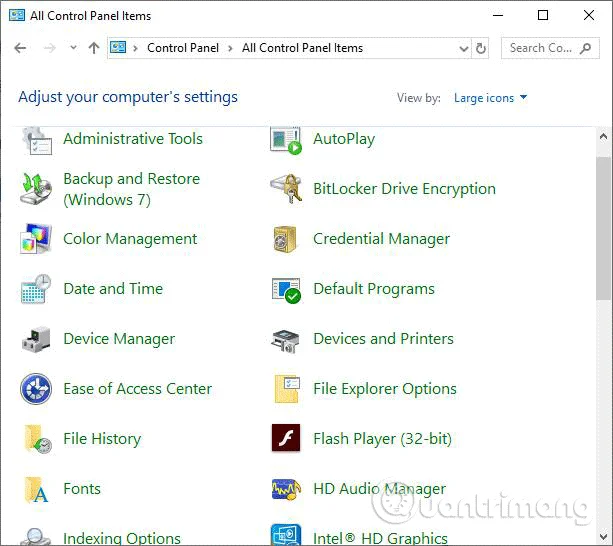Open Credential Manager link

(381, 239)
